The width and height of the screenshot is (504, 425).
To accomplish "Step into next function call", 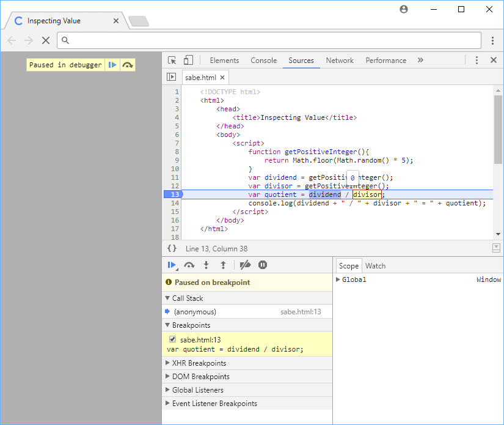I will pyautogui.click(x=206, y=265).
